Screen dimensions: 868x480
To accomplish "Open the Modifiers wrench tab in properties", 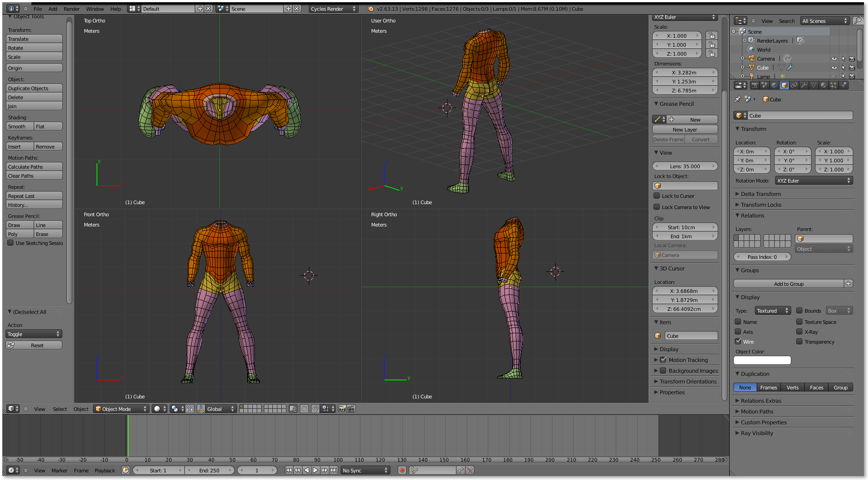I will (x=804, y=85).
